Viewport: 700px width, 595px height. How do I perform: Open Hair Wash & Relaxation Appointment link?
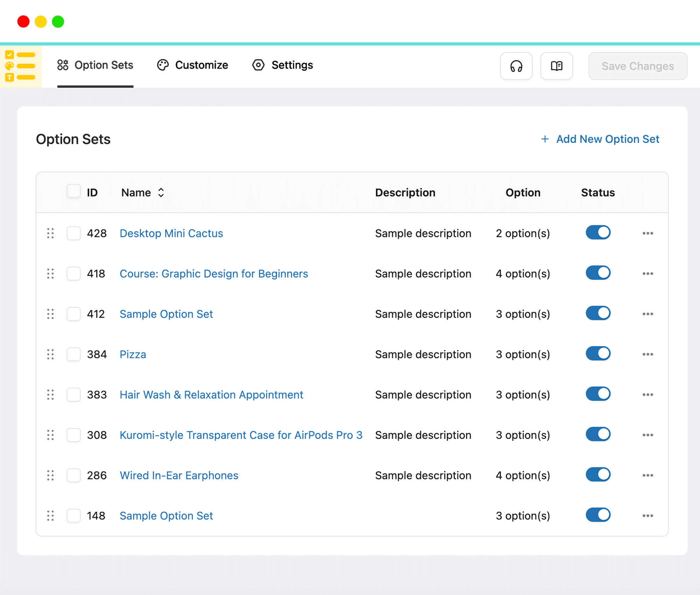click(x=211, y=395)
